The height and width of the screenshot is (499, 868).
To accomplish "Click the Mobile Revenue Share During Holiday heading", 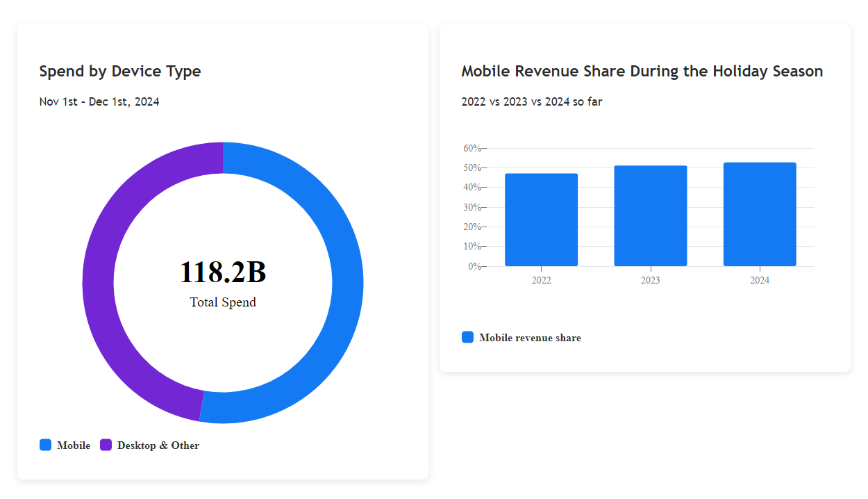I will [642, 71].
